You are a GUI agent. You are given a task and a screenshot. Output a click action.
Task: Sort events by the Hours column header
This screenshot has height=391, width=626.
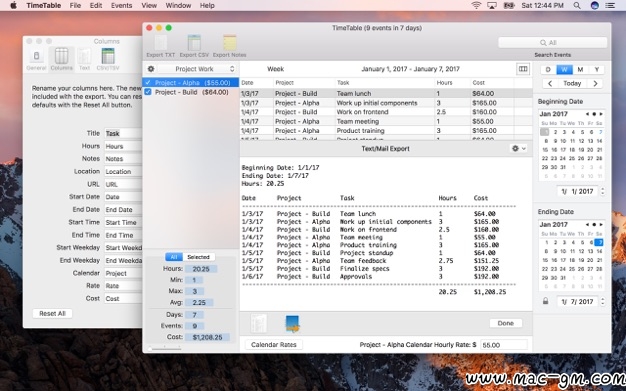pyautogui.click(x=452, y=83)
